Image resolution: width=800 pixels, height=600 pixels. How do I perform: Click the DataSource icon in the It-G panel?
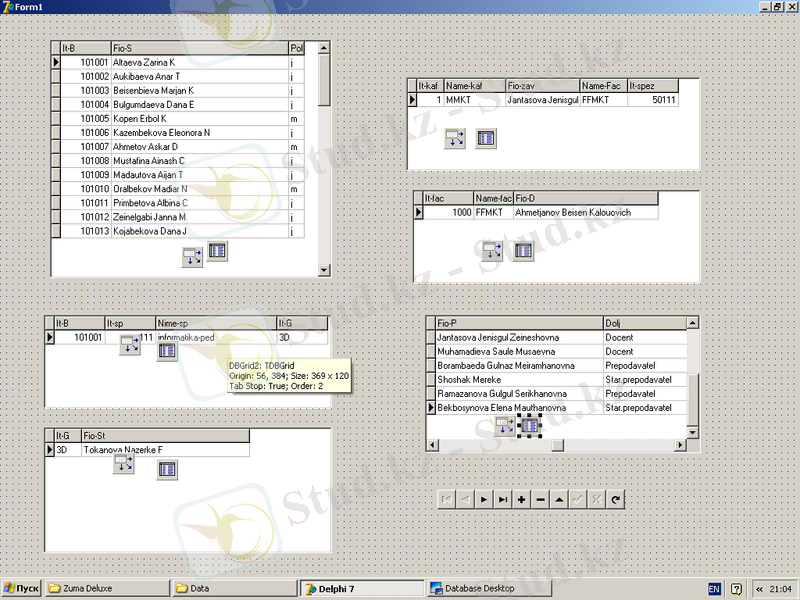pyautogui.click(x=124, y=464)
